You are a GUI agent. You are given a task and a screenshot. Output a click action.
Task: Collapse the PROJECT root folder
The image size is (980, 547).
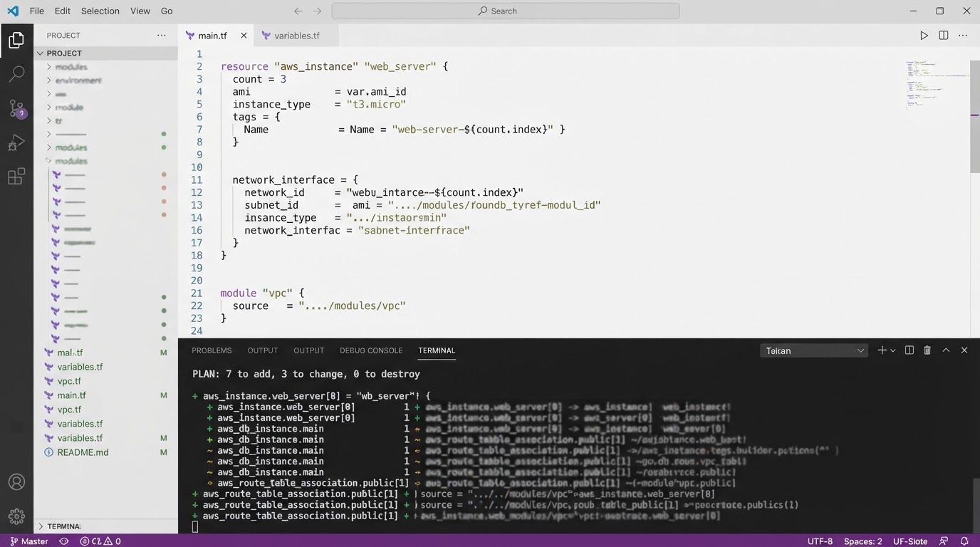(41, 53)
